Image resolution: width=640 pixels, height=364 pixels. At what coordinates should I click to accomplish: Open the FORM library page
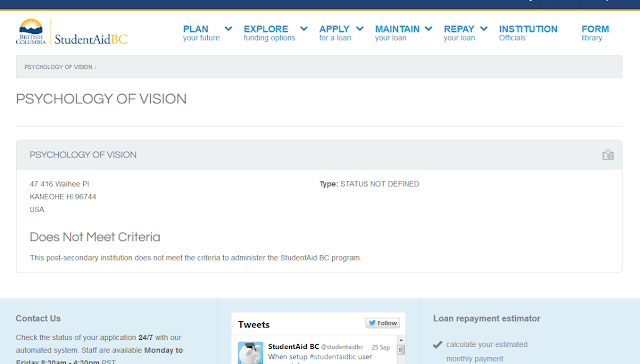[595, 33]
